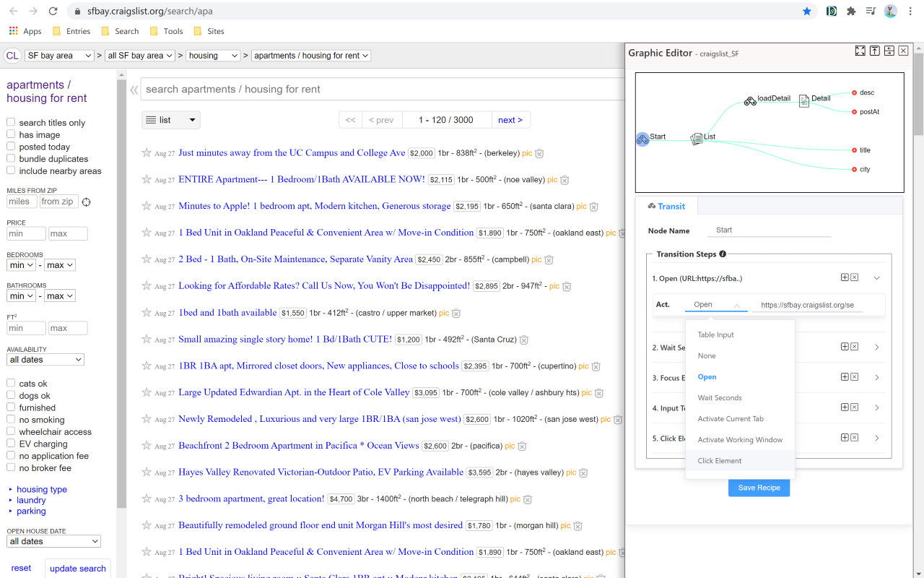Select the List node icon
Viewport: 924px width, 578px height.
click(x=697, y=139)
